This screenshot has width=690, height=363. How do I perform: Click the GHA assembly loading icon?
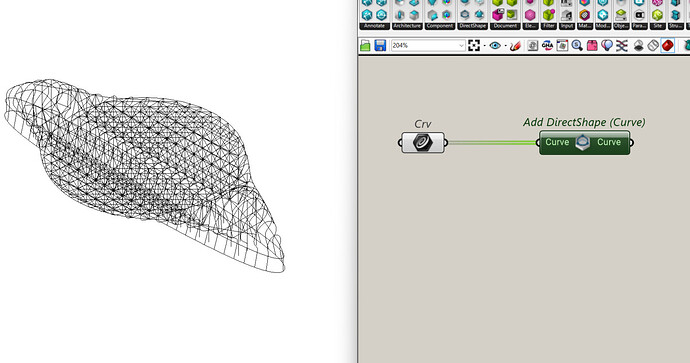point(547,45)
